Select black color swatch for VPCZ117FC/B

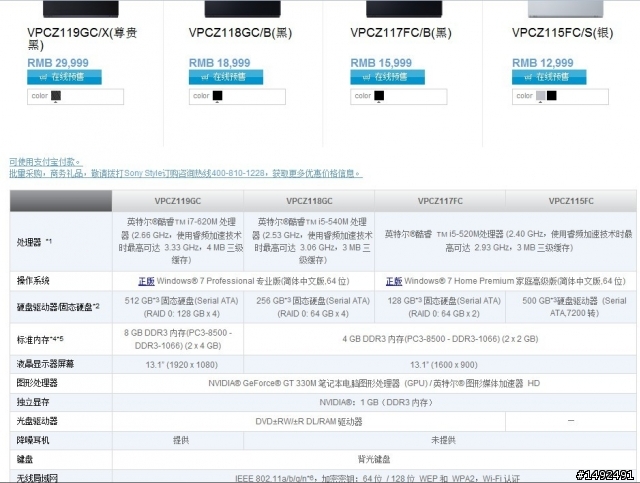[379, 96]
